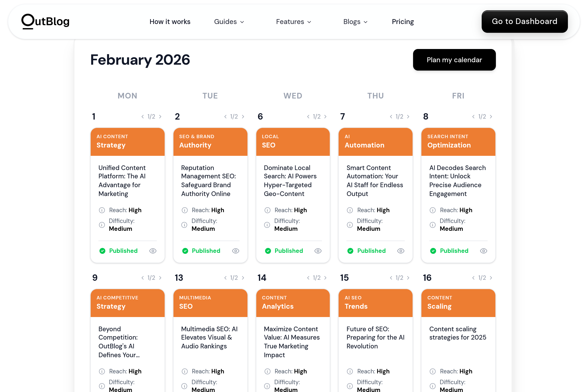
Task: Click the info icon beside Difficulty on February 15
Action: [x=350, y=386]
